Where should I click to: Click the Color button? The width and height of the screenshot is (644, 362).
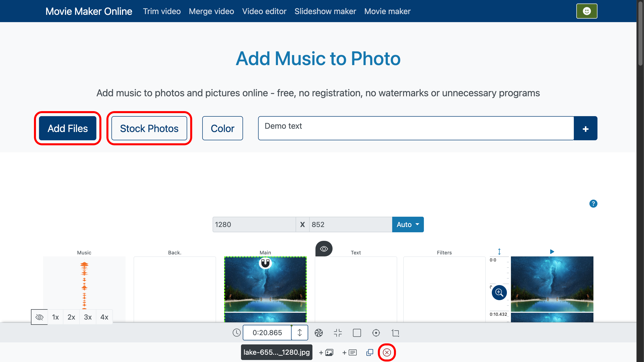(x=222, y=128)
